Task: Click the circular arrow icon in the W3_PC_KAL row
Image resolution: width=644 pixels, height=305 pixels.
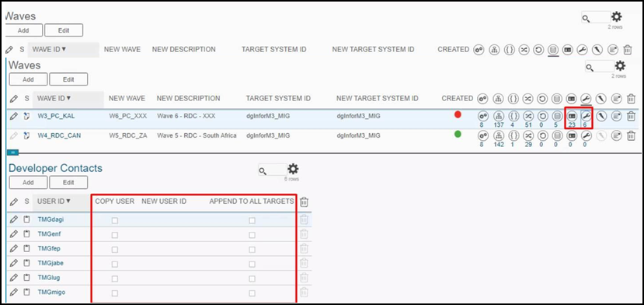Action: click(x=542, y=116)
